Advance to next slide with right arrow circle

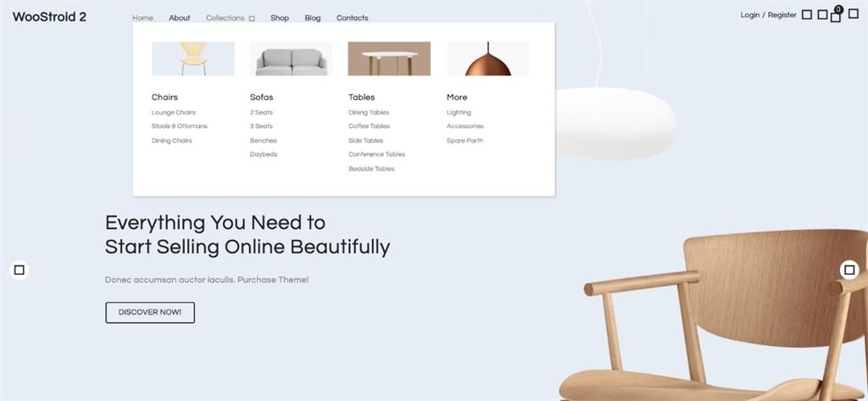click(849, 270)
